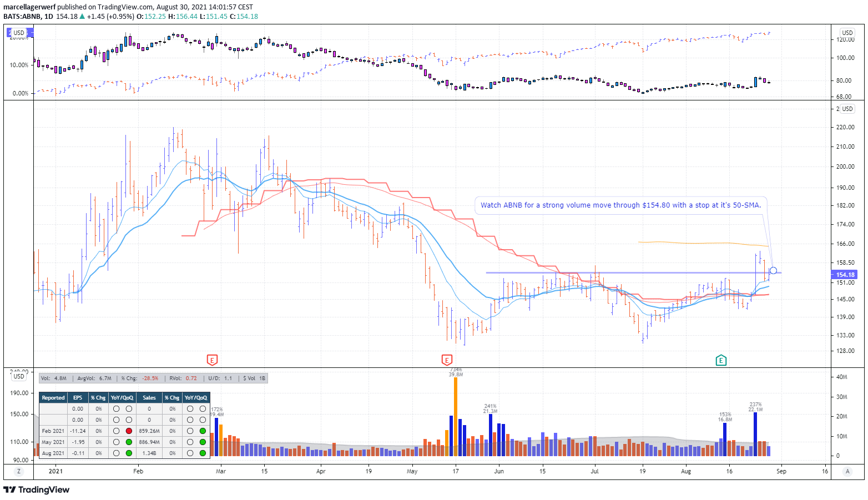
Task: Click the 'Vol: 4.8M' stat
Action: (x=54, y=378)
